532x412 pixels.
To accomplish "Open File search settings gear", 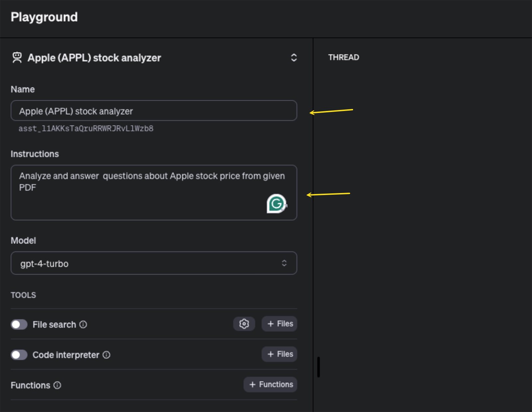I will click(244, 324).
